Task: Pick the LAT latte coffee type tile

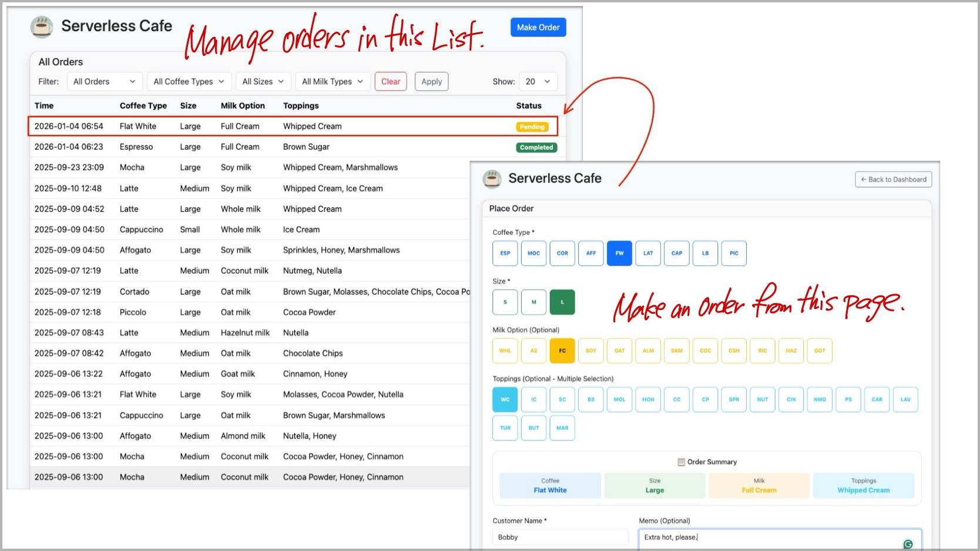Action: (648, 253)
